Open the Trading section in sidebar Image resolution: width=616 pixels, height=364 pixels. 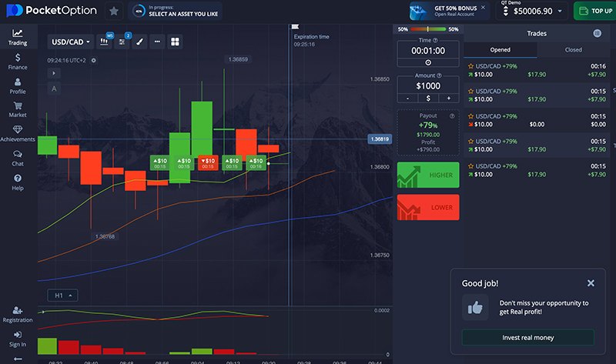pos(18,37)
